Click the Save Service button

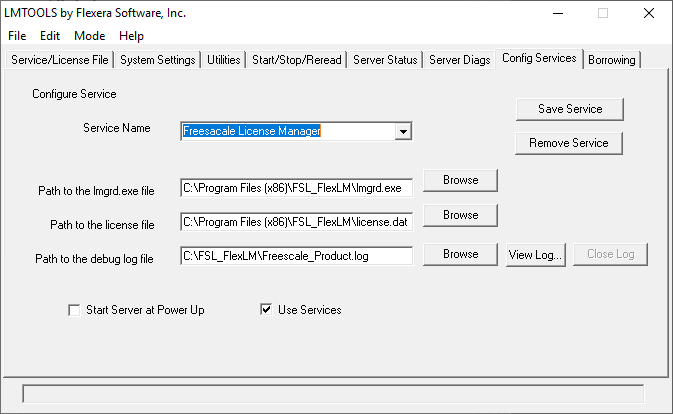570,109
